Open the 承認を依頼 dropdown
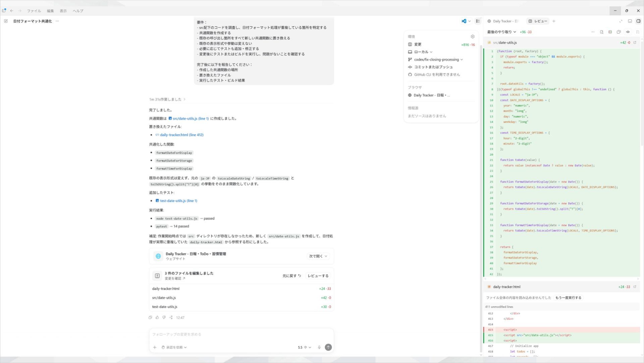 tap(174, 348)
